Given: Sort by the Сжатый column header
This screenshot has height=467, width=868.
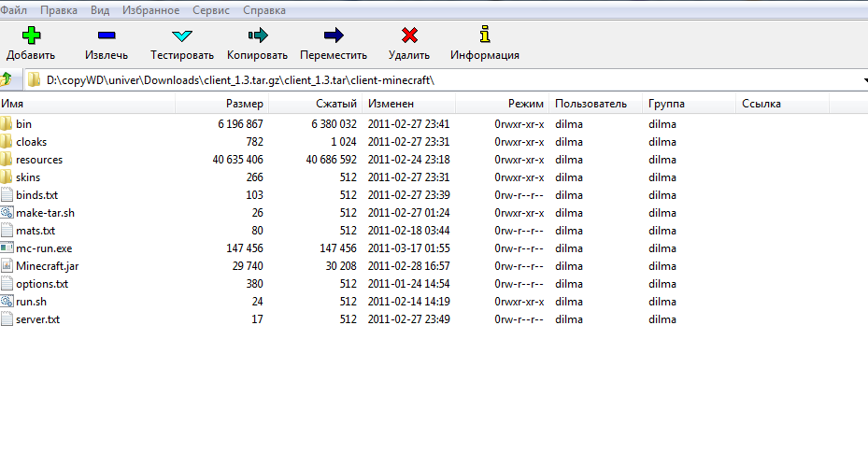Looking at the screenshot, I should click(x=316, y=104).
